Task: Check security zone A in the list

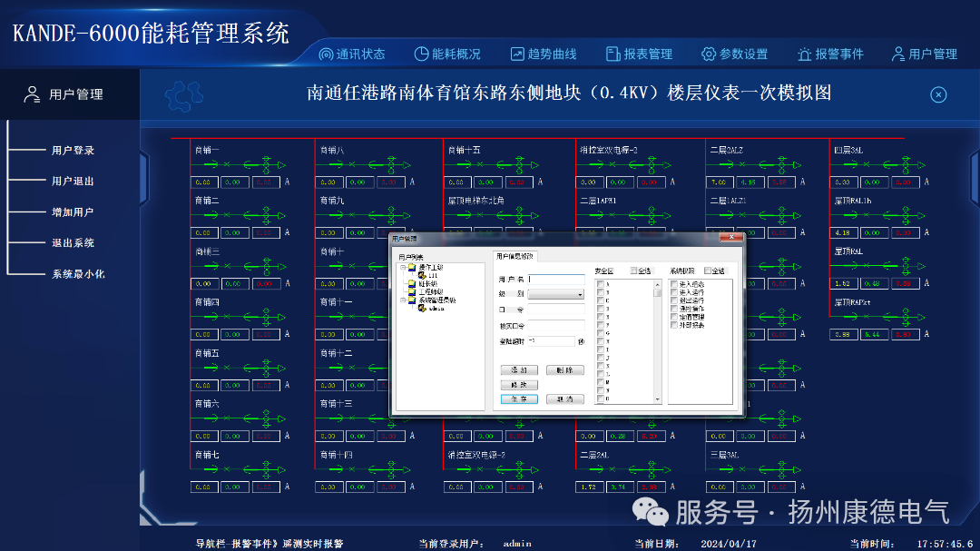Action: 600,284
